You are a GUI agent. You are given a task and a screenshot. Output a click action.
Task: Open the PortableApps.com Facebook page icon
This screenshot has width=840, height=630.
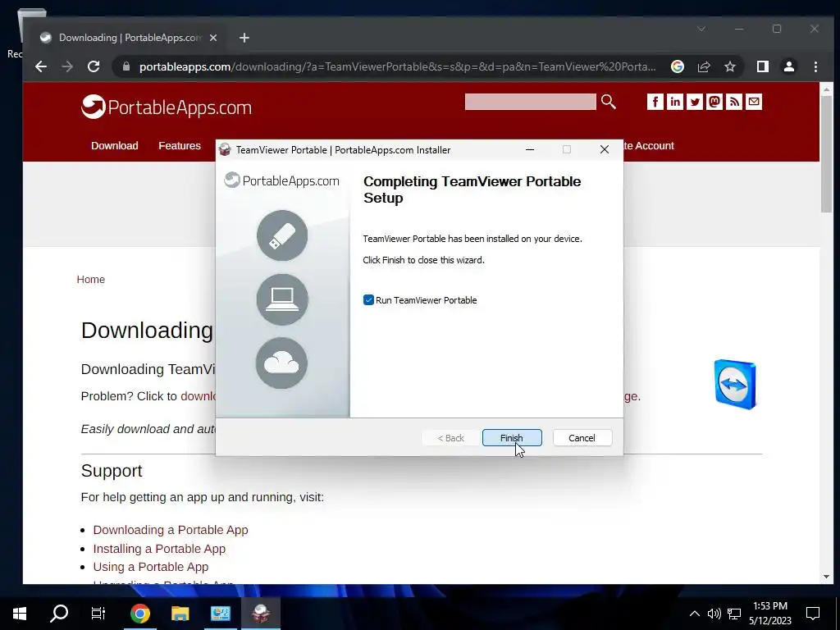click(x=655, y=102)
